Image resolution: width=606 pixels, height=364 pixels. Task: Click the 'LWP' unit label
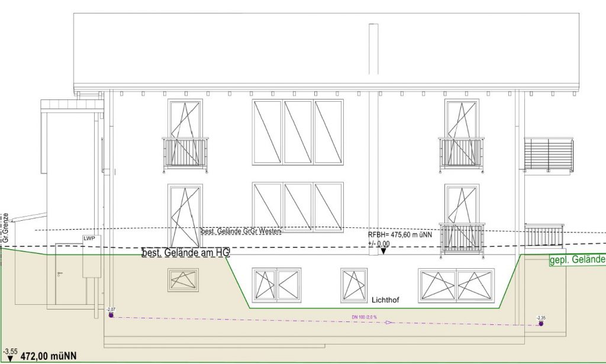[x=89, y=239]
